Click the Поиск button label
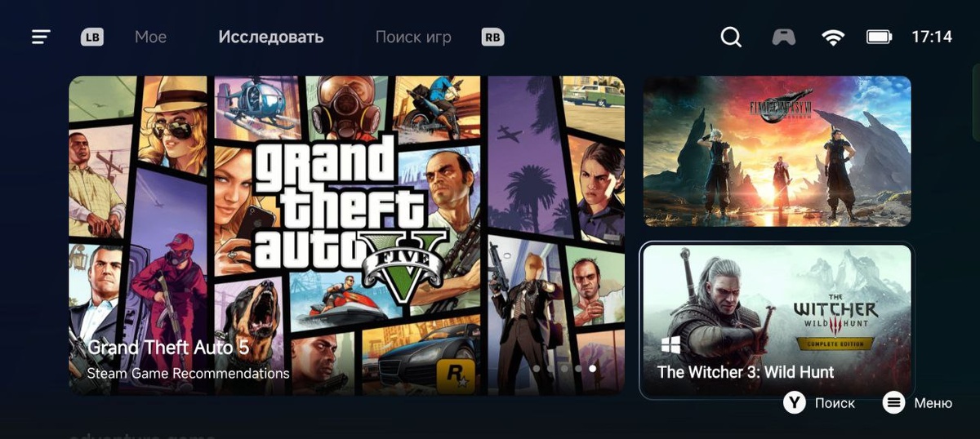This screenshot has height=439, width=980. coord(835,403)
